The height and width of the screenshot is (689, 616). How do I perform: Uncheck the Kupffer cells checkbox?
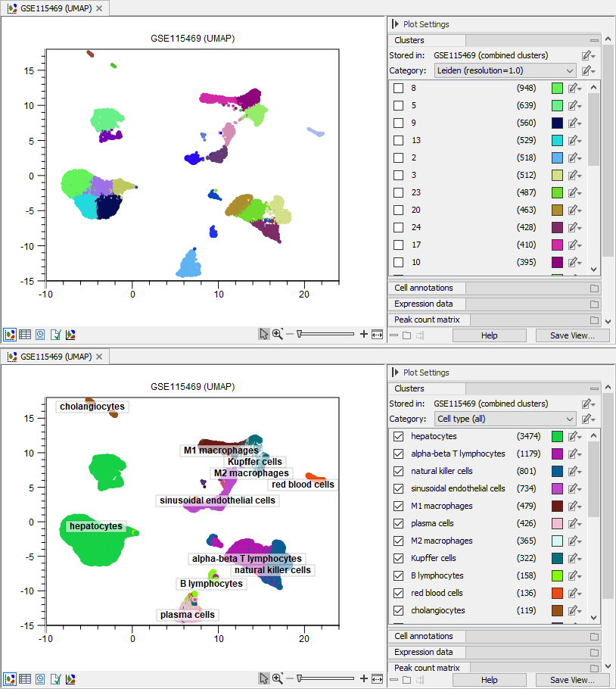(x=398, y=559)
